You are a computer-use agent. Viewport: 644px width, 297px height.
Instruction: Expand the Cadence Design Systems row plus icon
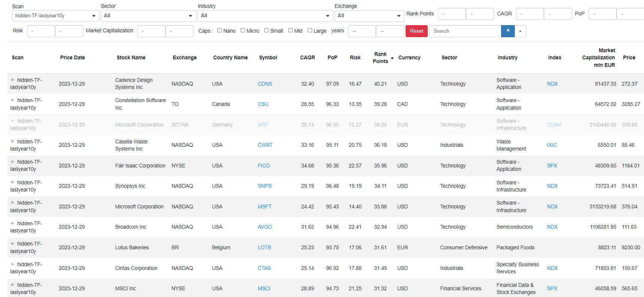[x=12, y=80]
